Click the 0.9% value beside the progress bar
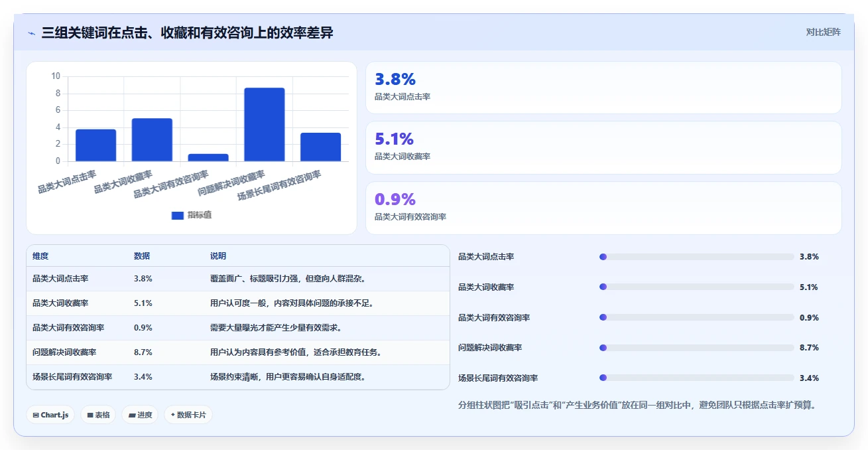The height and width of the screenshot is (450, 868). click(809, 317)
